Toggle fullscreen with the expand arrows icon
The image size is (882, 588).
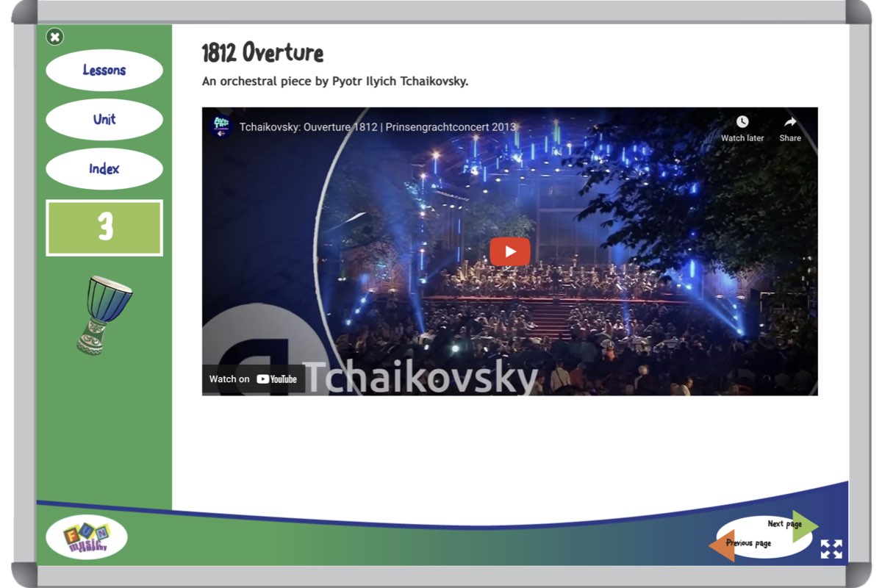[x=831, y=549]
